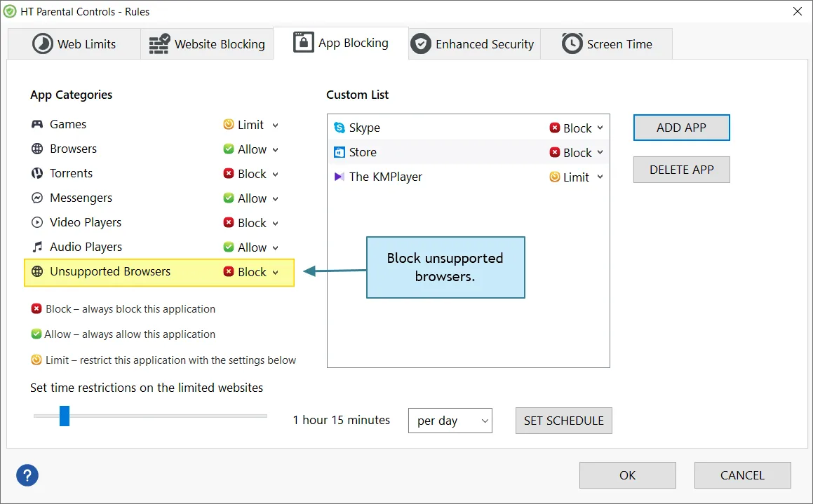This screenshot has width=813, height=504.
Task: Click the Torrents category icon
Action: (37, 173)
